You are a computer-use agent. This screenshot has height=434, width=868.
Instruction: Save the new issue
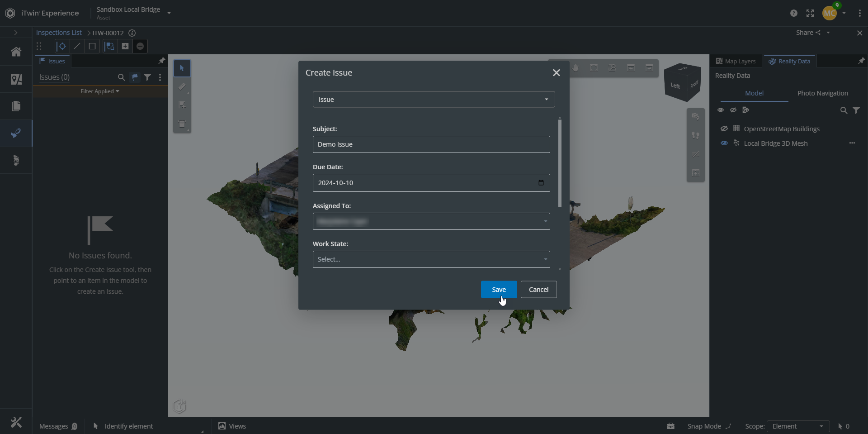[499, 290]
